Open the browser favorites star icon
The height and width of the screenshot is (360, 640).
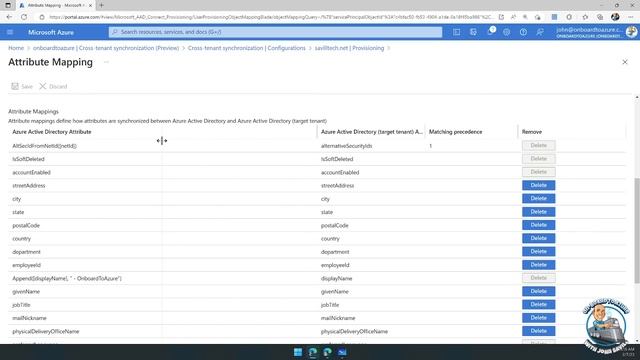coord(585,17)
